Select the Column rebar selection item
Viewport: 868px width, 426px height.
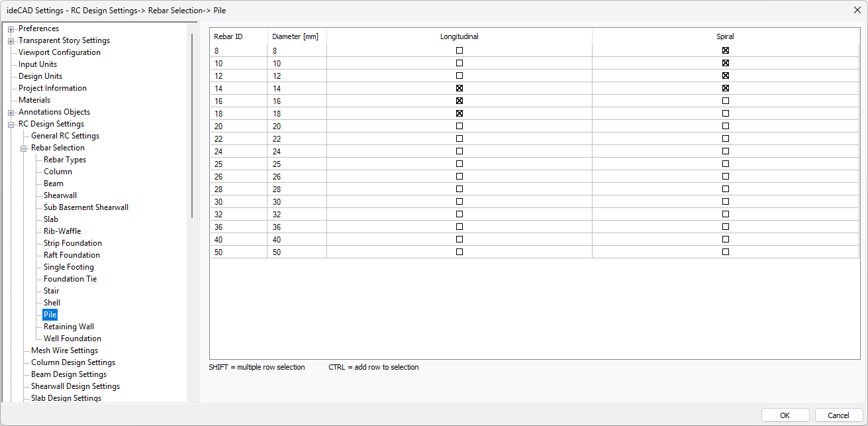pos(58,172)
